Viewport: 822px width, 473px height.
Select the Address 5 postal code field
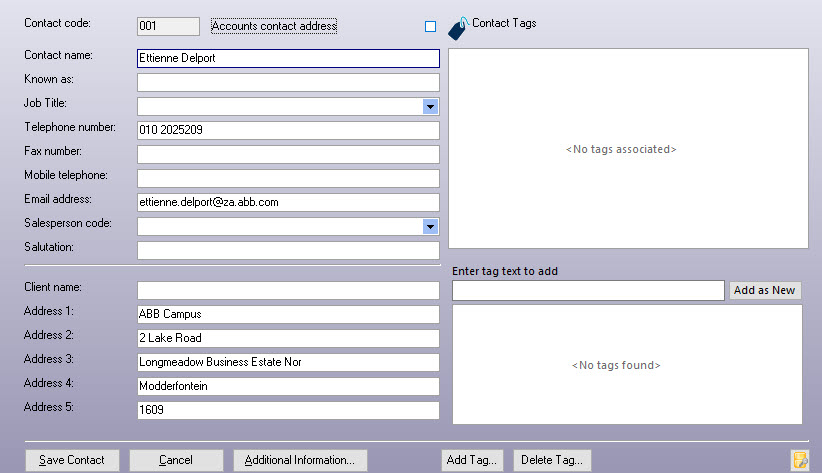click(288, 410)
